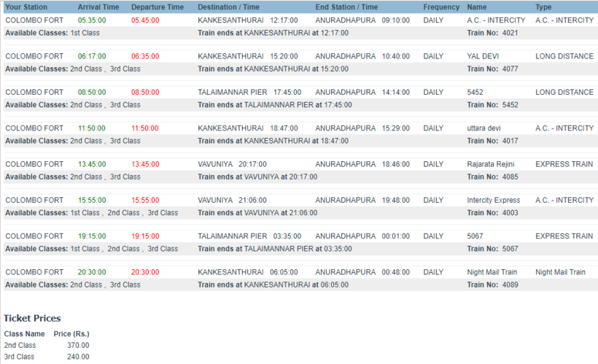
Task: Click the 240.00 third class price
Action: (77, 357)
